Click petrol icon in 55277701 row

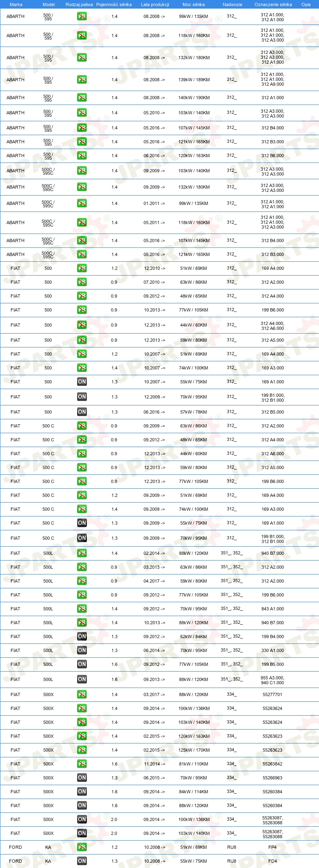pos(82,694)
